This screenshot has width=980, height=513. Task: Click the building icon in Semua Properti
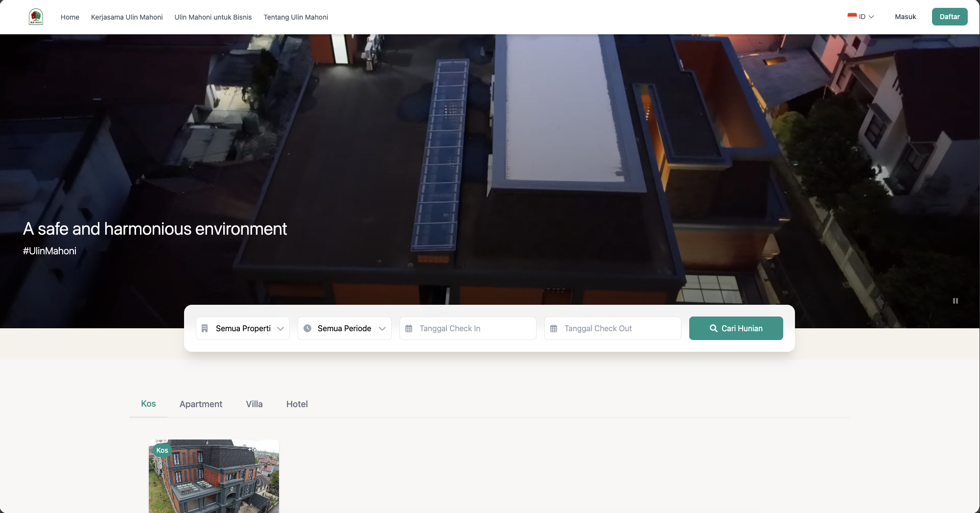point(205,328)
